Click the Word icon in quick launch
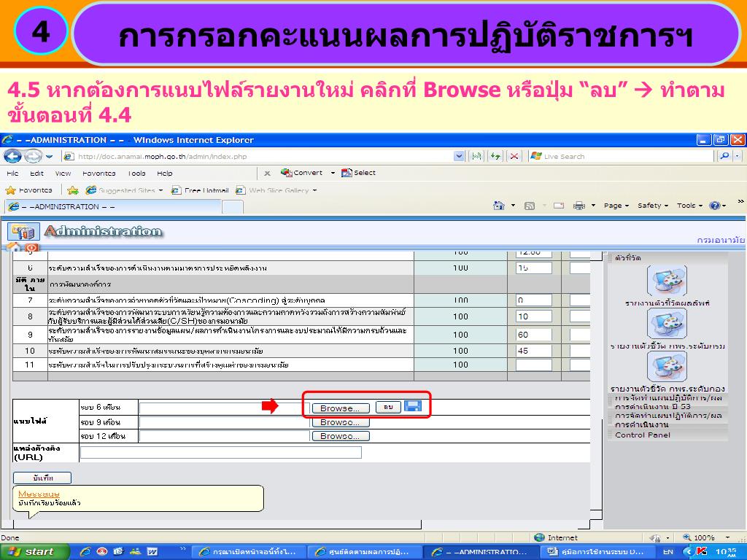 point(152,551)
